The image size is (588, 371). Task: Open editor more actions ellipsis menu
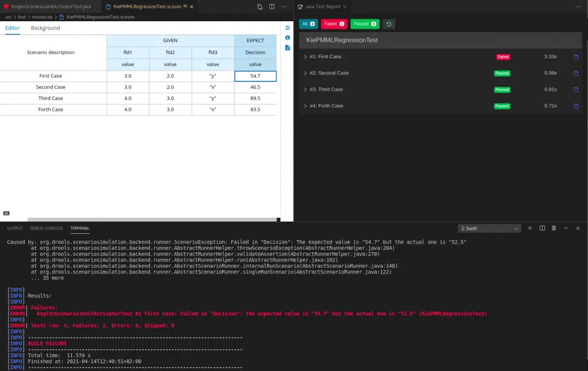coord(284,7)
